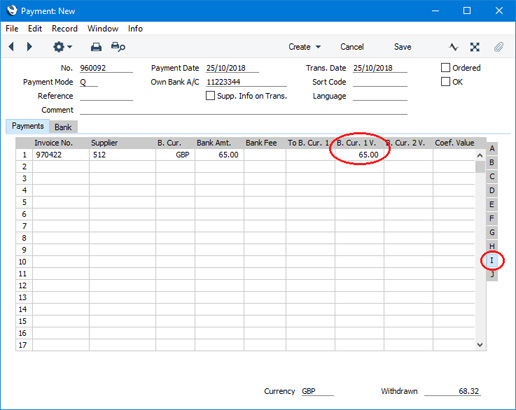The width and height of the screenshot is (516, 410).
Task: Tick the OK checkbox
Action: [445, 82]
